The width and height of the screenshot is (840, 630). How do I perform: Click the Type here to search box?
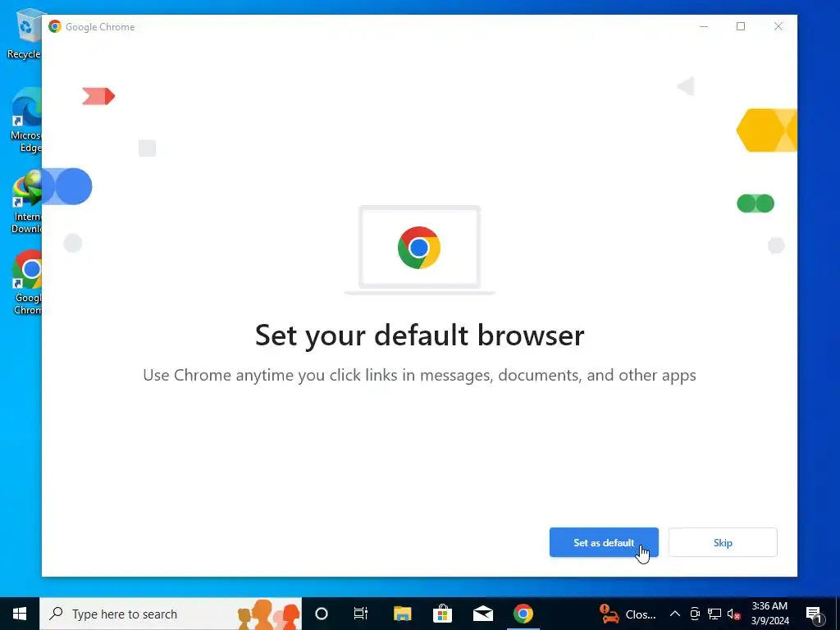(171, 614)
